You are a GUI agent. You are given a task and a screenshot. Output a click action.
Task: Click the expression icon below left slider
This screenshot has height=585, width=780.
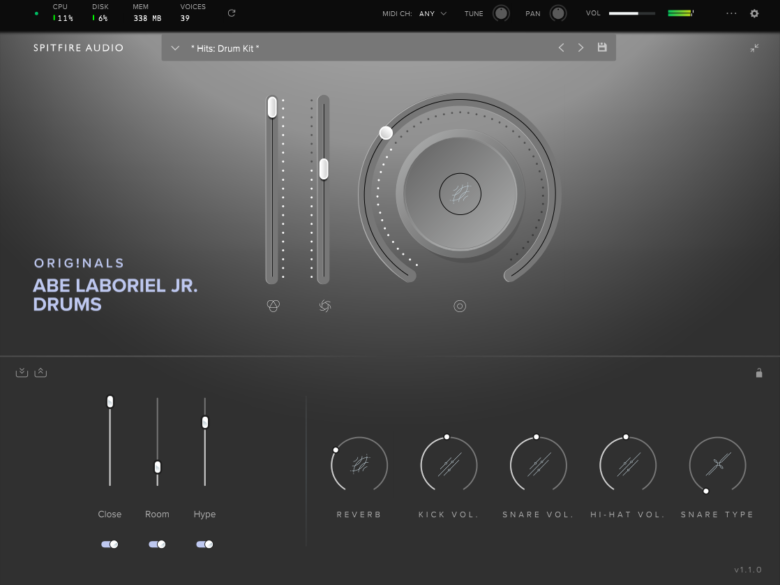point(273,305)
